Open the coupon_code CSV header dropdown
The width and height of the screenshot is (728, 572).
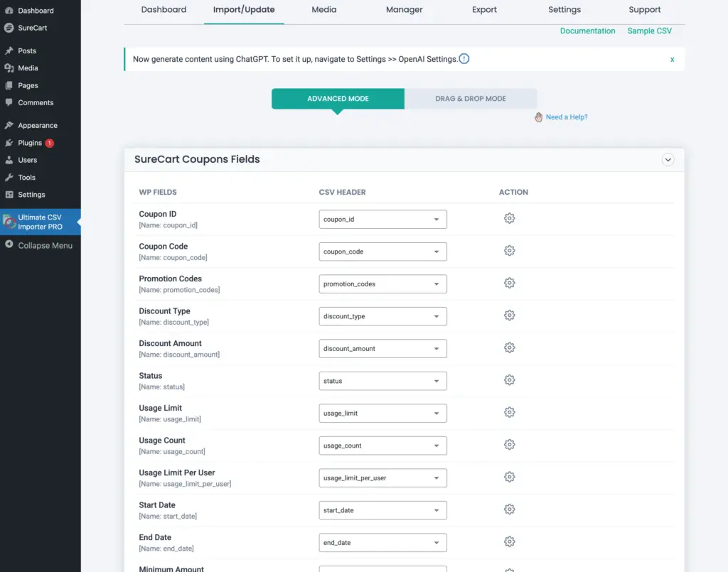coord(382,252)
